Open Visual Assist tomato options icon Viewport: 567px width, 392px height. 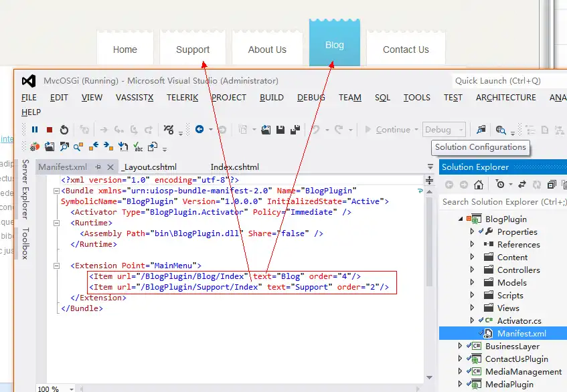(x=35, y=146)
